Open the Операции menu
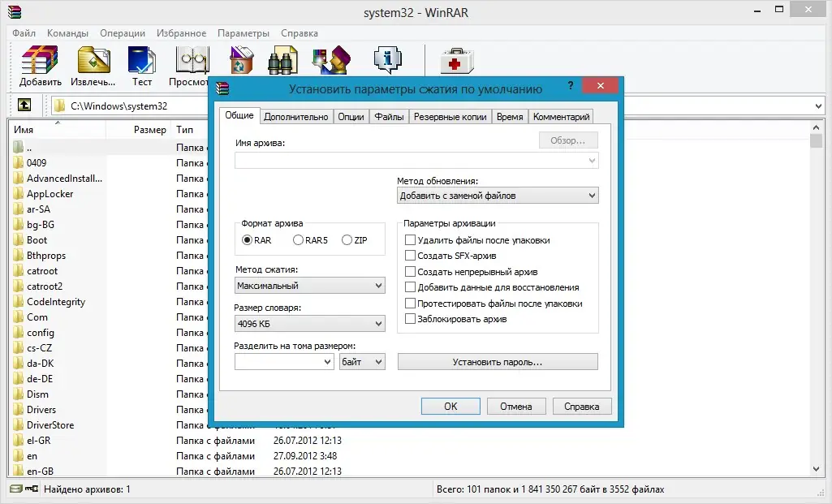This screenshot has width=832, height=504. 123,33
